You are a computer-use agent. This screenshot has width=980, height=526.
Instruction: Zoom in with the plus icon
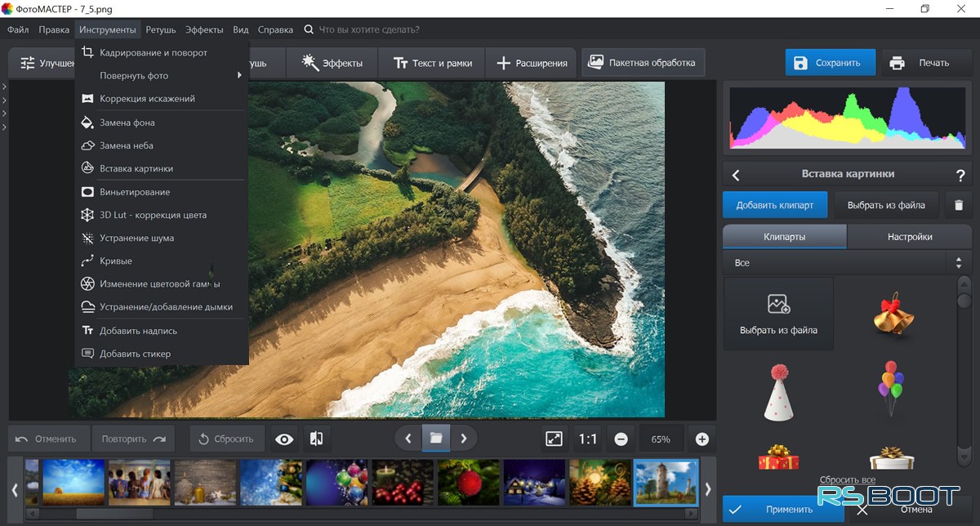coord(702,439)
